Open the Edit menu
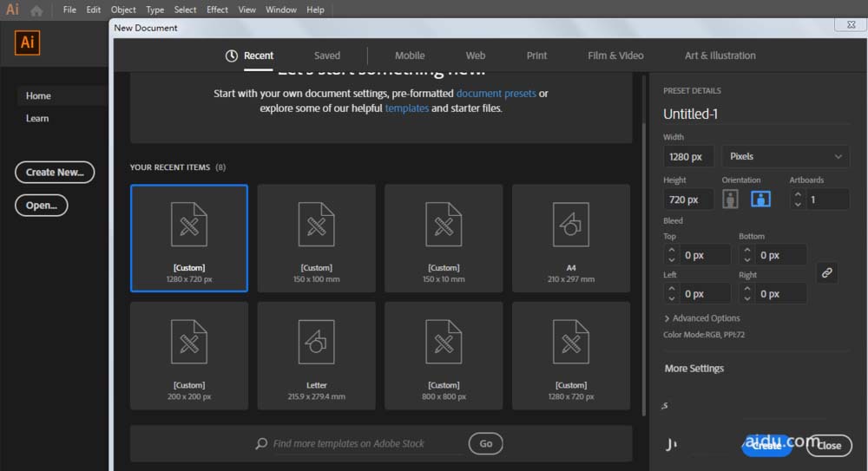The image size is (868, 471). pos(93,10)
